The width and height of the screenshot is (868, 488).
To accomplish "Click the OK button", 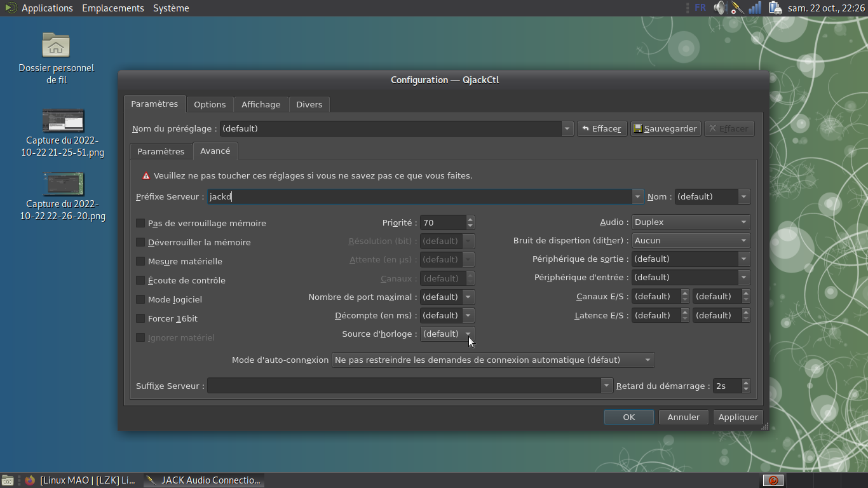I will (629, 417).
